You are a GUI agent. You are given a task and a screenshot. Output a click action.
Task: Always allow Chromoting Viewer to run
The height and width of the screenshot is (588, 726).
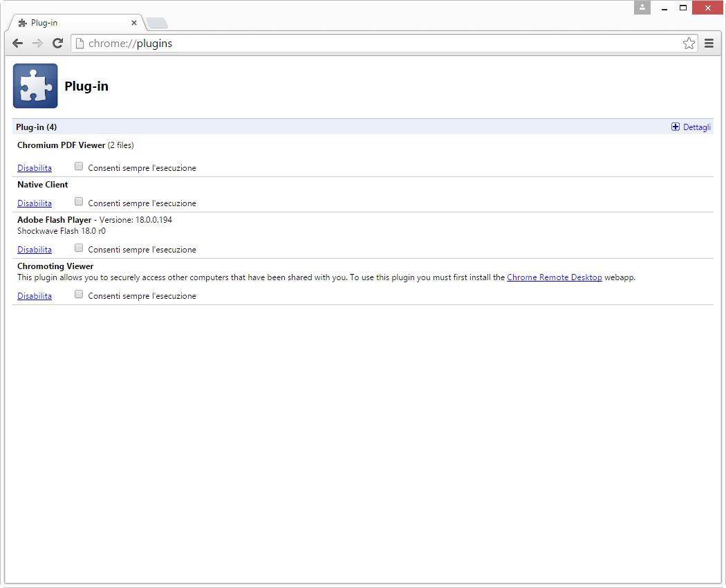[x=79, y=294]
